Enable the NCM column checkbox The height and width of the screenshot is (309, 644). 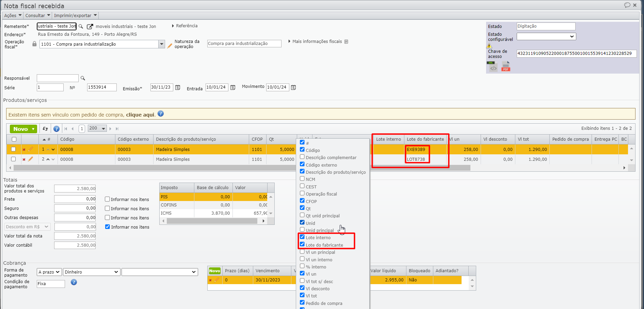click(302, 179)
